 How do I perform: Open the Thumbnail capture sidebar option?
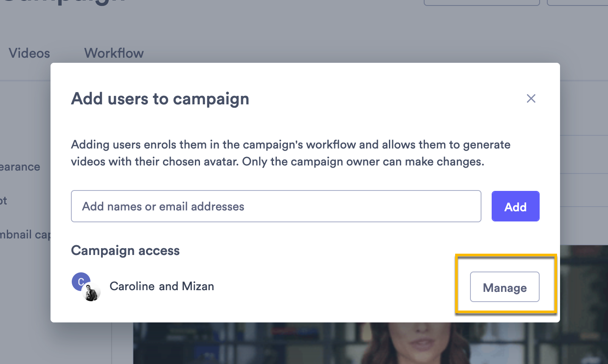coord(25,234)
